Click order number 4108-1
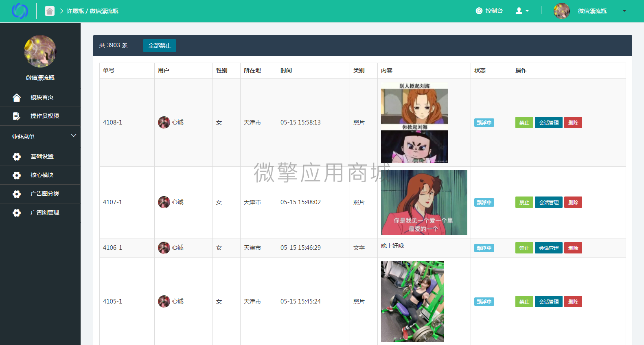Screen dimensions: 644x345 coord(112,122)
